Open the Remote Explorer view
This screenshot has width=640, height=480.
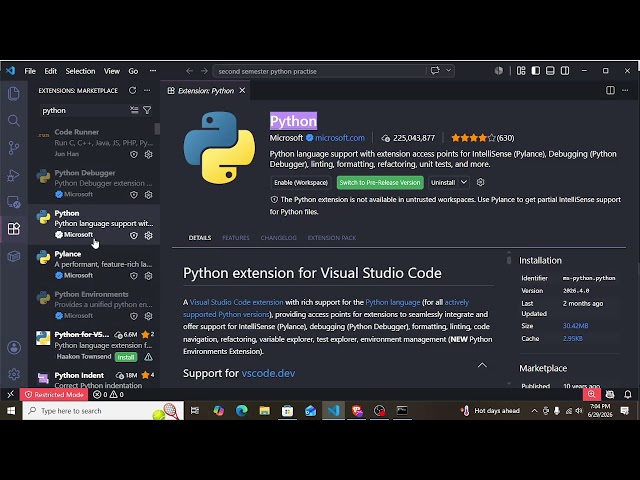tap(13, 202)
